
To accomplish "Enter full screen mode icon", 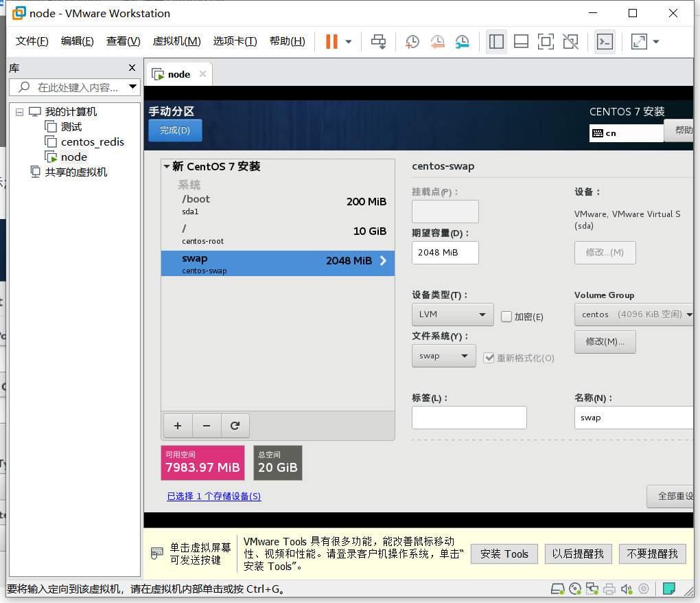I will [x=546, y=41].
